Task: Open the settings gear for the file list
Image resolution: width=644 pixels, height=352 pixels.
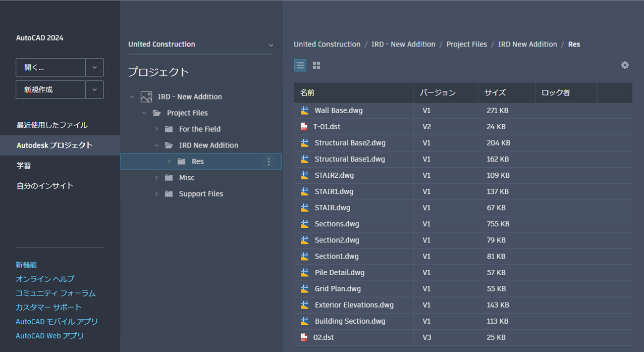Action: tap(625, 65)
